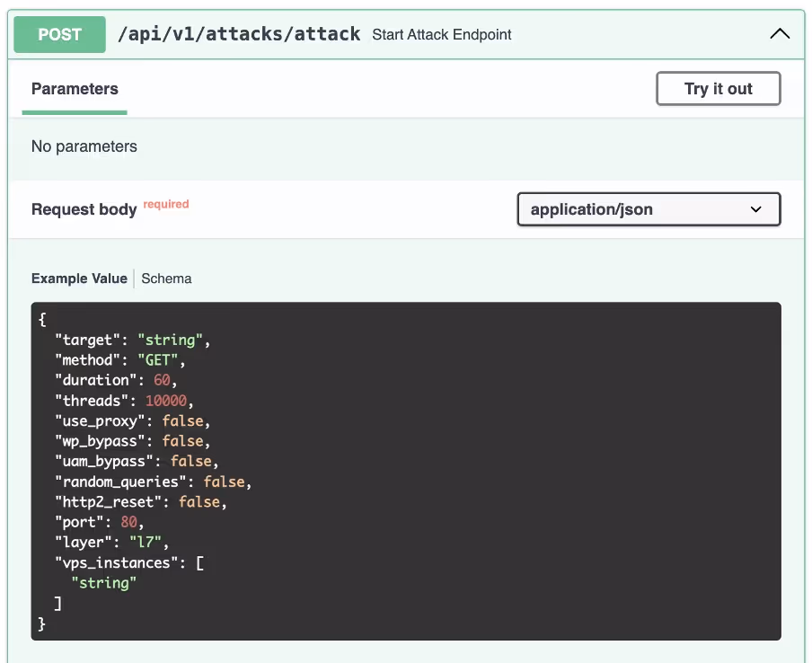The height and width of the screenshot is (663, 812).
Task: Click the "uam_bypass": false line
Action: (x=137, y=462)
